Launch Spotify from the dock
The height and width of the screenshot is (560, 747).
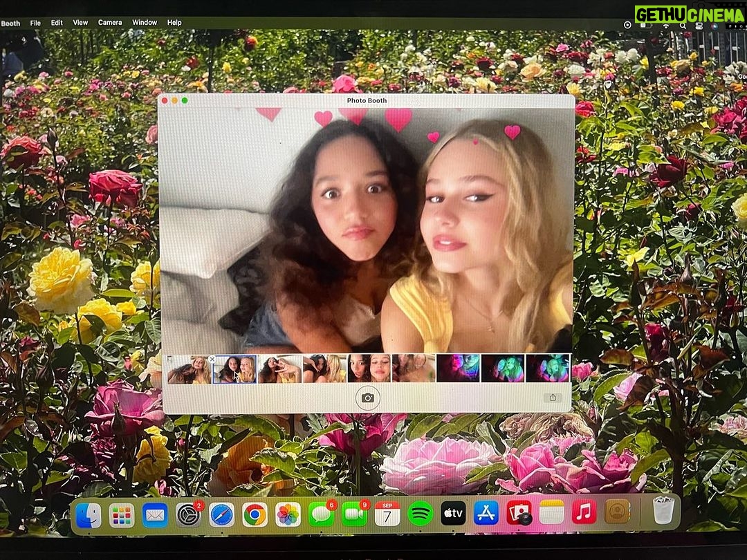click(420, 514)
